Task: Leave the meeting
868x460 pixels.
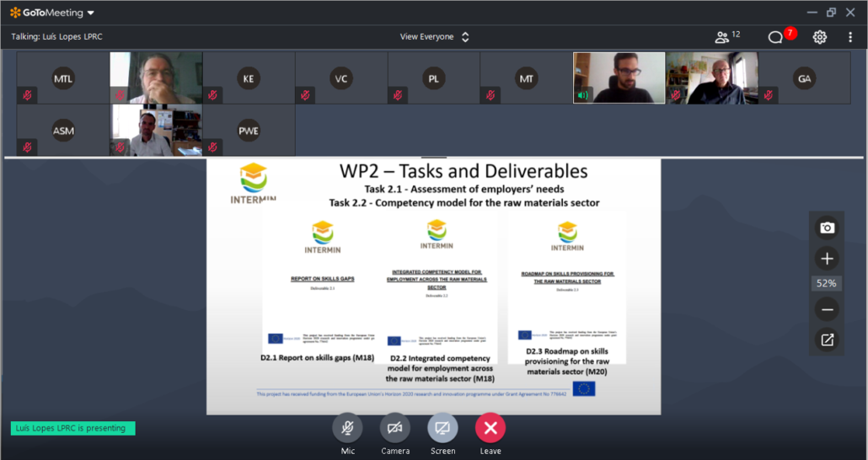Action: tap(490, 428)
